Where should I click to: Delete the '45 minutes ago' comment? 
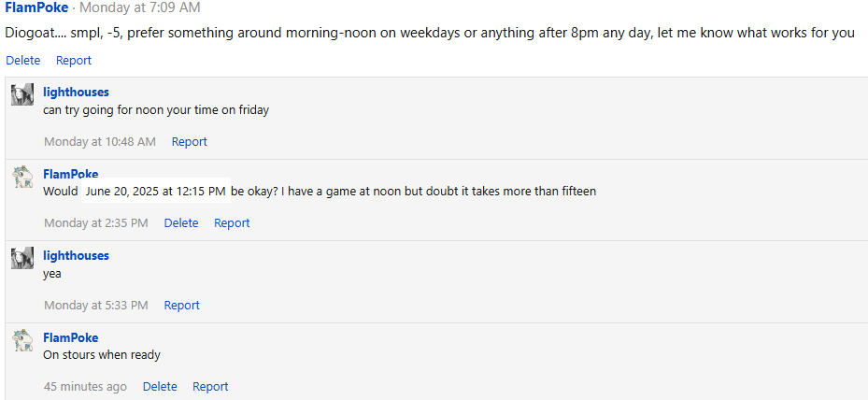160,387
